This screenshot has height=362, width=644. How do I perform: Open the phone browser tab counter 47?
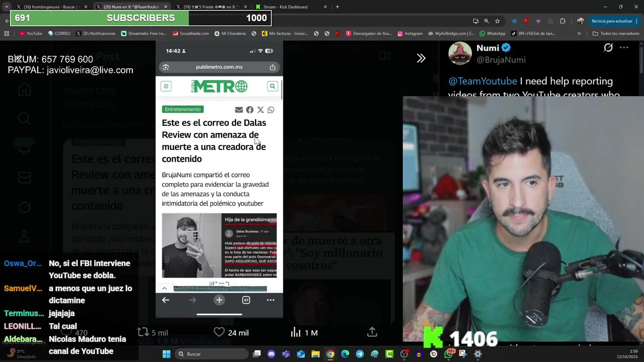(x=246, y=300)
